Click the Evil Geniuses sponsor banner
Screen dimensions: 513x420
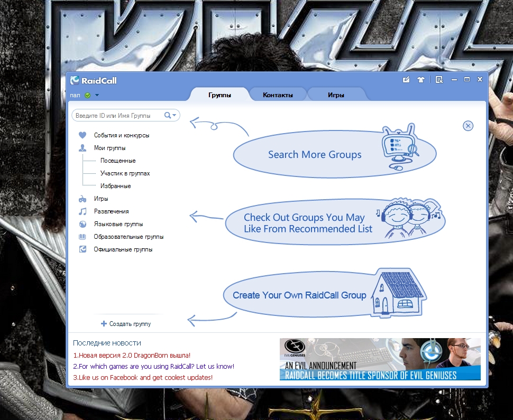coord(380,359)
